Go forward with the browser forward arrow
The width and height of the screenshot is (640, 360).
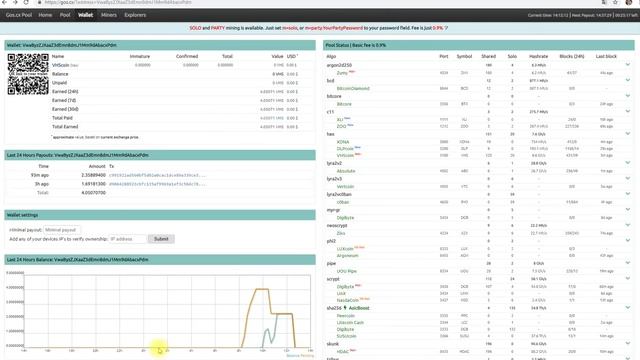pos(15,2)
